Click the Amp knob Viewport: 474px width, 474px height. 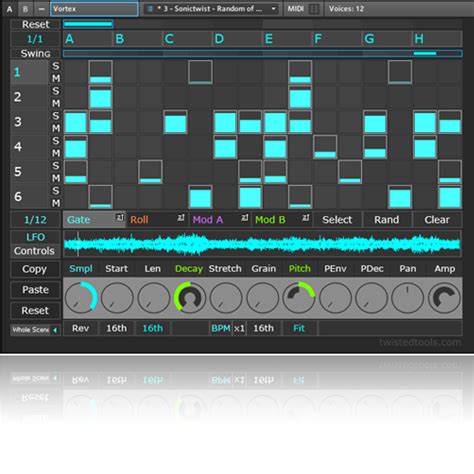pyautogui.click(x=444, y=297)
